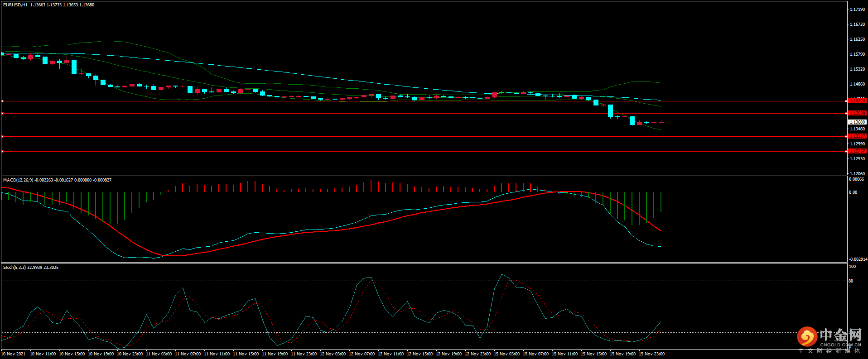Click the 1.12060 price axis label

click(x=857, y=174)
